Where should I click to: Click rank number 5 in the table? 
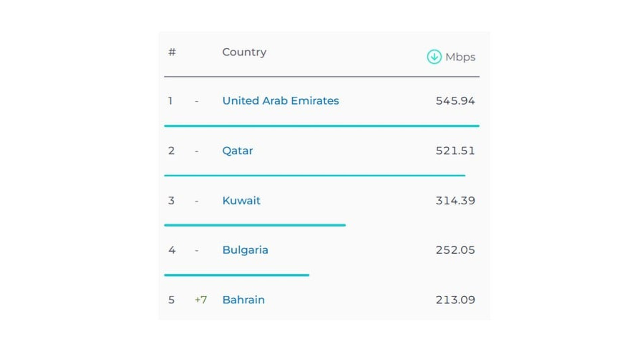171,300
